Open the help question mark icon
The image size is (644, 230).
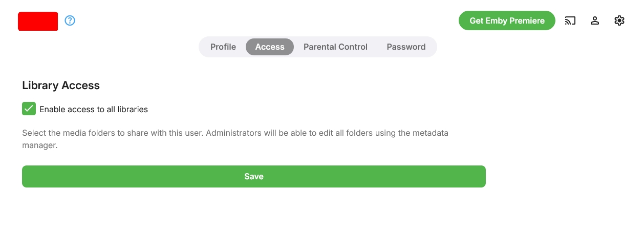[70, 20]
